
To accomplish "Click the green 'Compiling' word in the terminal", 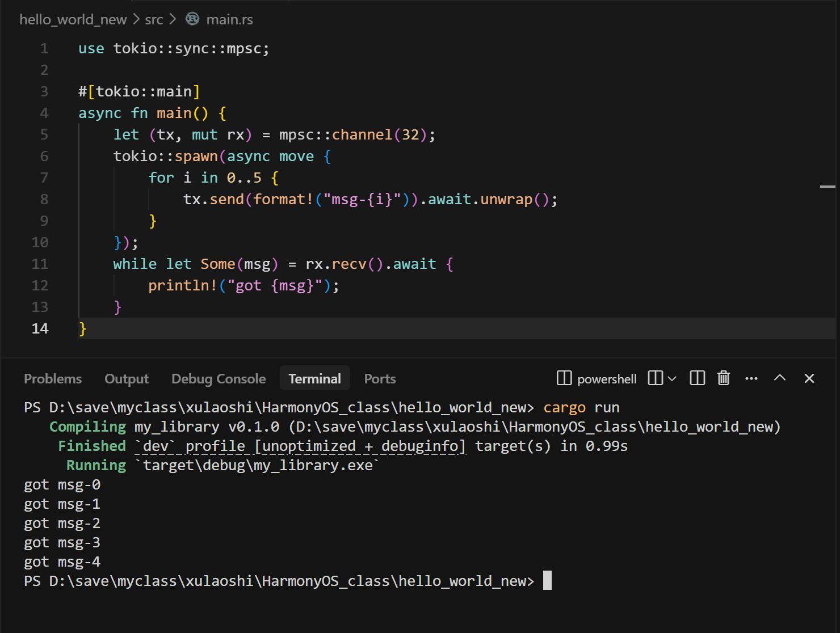I will pyautogui.click(x=87, y=427).
